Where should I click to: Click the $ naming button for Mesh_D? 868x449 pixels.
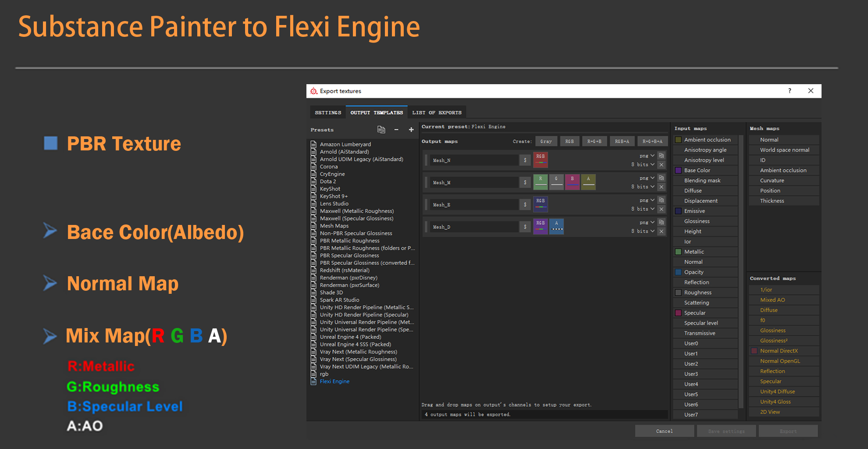click(525, 227)
